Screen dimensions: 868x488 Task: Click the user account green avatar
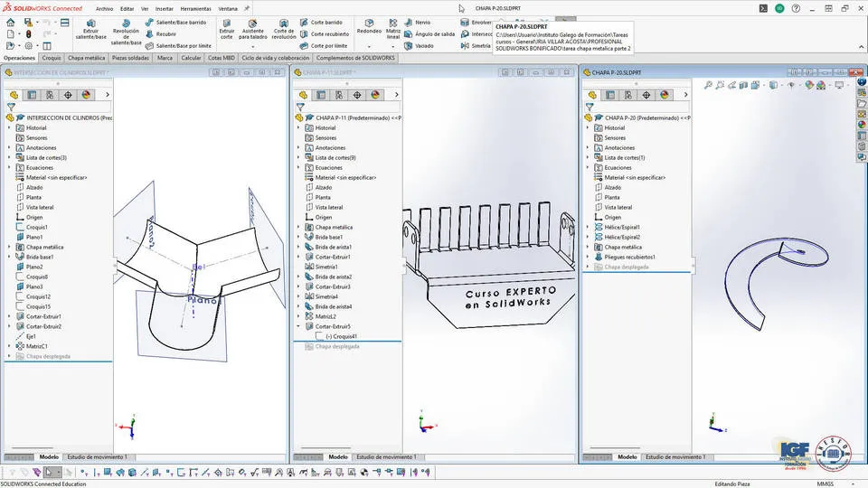coord(779,8)
